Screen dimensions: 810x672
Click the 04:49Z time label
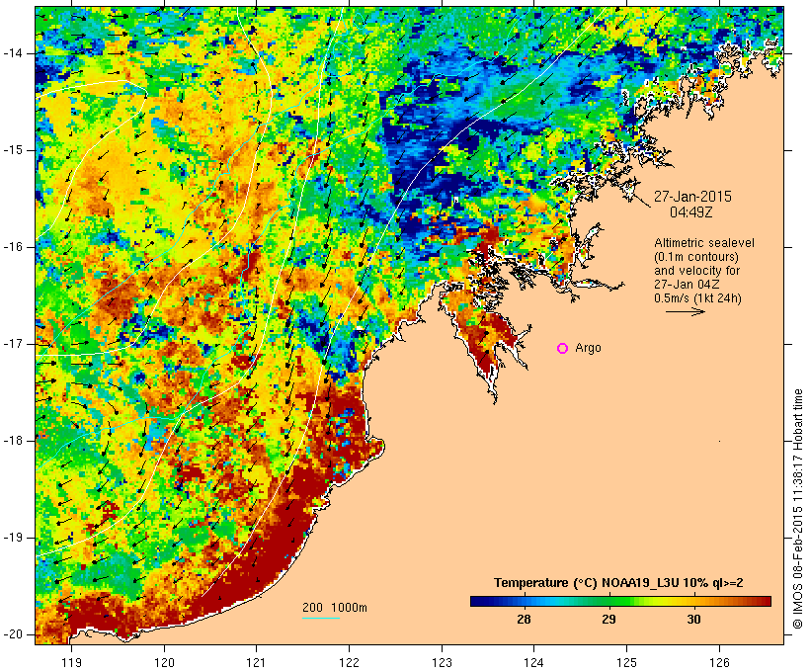click(691, 211)
